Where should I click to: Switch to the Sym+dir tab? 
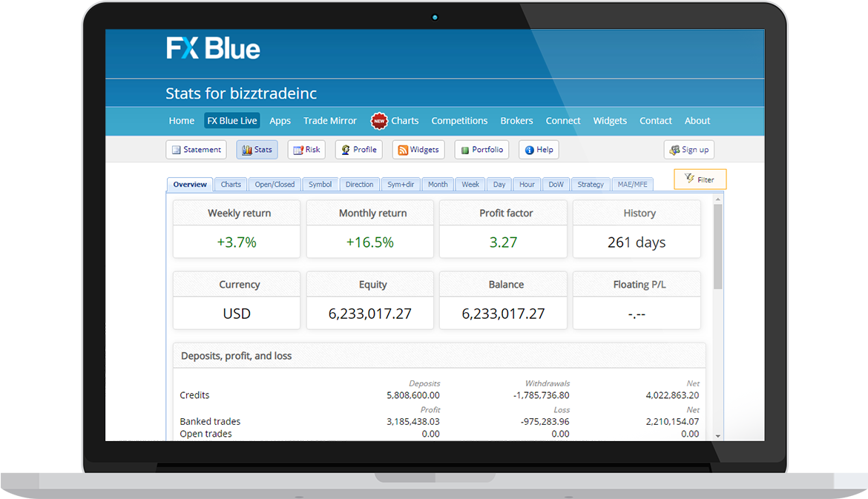point(401,185)
